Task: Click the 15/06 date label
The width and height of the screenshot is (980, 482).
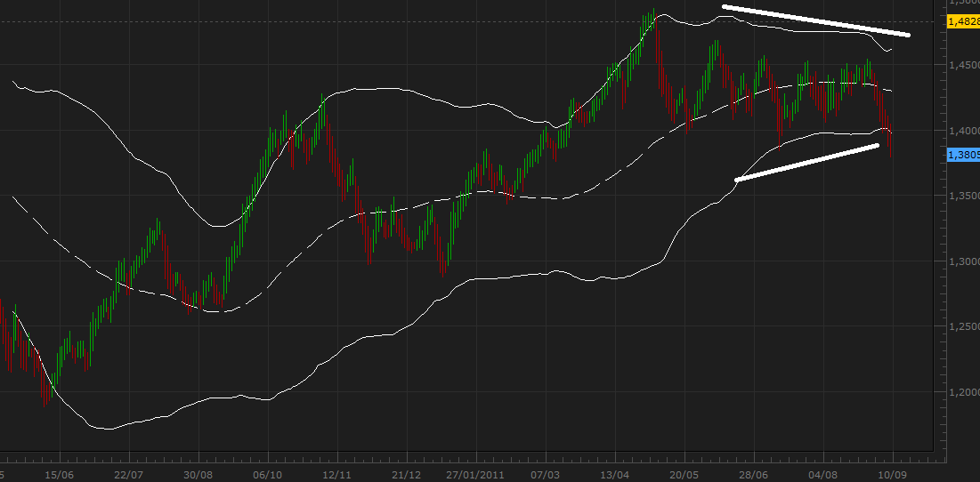Action: click(x=60, y=475)
